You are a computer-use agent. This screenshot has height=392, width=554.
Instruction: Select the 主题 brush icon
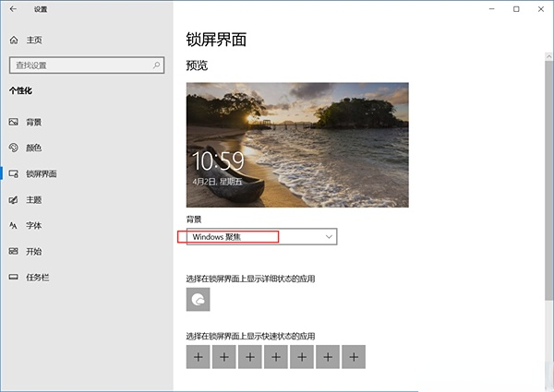coord(14,200)
